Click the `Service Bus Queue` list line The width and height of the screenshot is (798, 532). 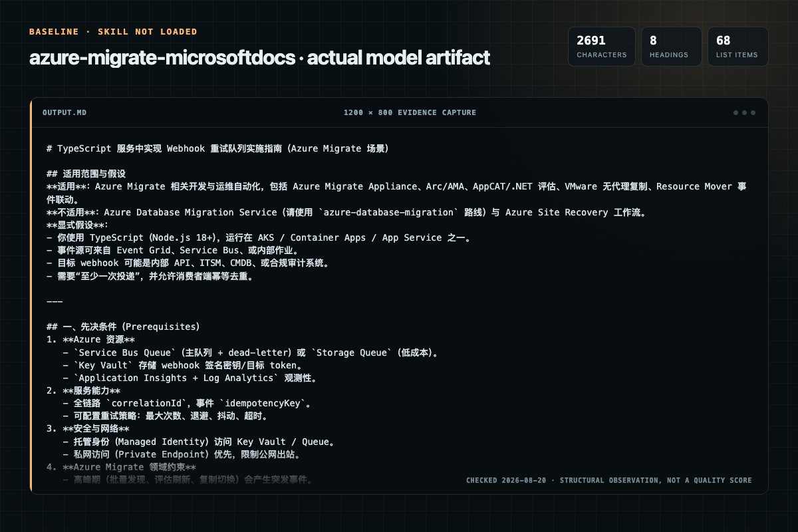251,352
